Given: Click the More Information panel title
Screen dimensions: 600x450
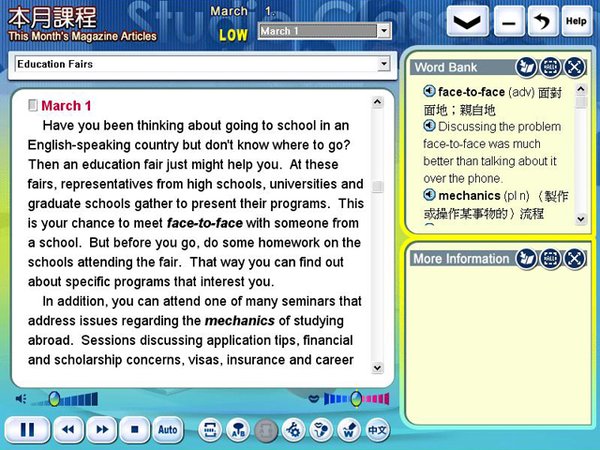Looking at the screenshot, I should [x=461, y=259].
